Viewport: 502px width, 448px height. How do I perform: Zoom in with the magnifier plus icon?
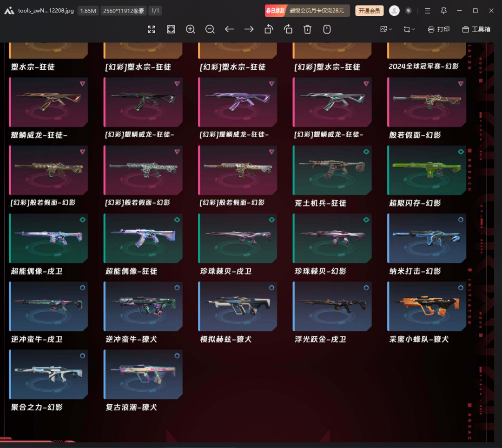click(x=191, y=29)
